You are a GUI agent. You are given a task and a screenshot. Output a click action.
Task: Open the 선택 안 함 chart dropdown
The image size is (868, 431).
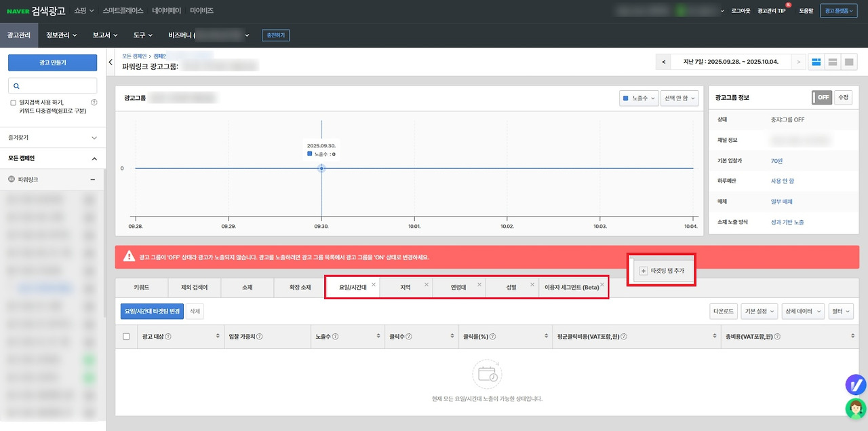coord(680,98)
